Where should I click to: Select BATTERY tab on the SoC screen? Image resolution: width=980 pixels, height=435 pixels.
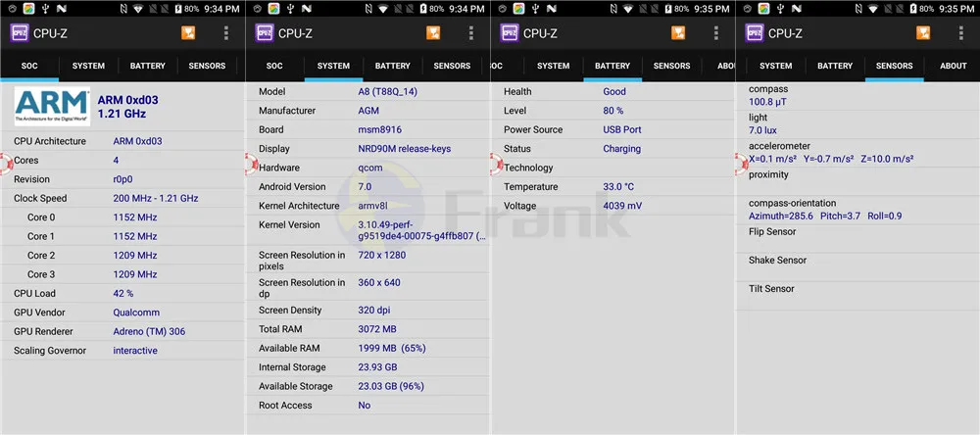coord(148,66)
